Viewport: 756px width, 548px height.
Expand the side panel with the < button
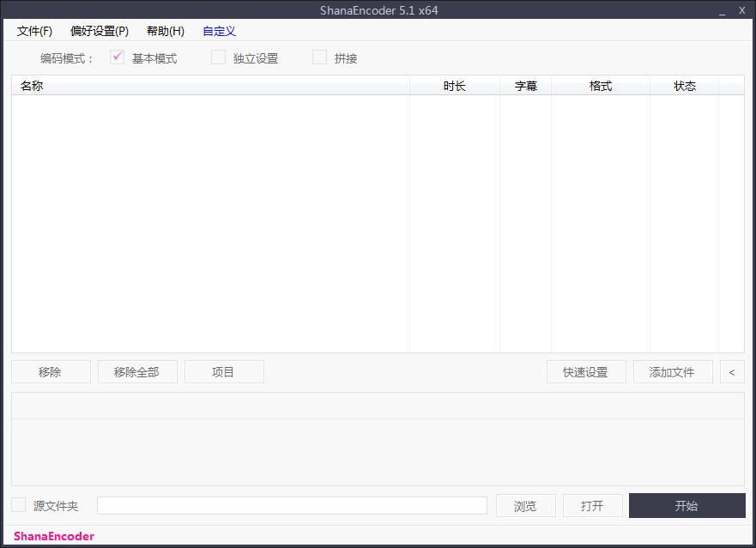pos(732,372)
